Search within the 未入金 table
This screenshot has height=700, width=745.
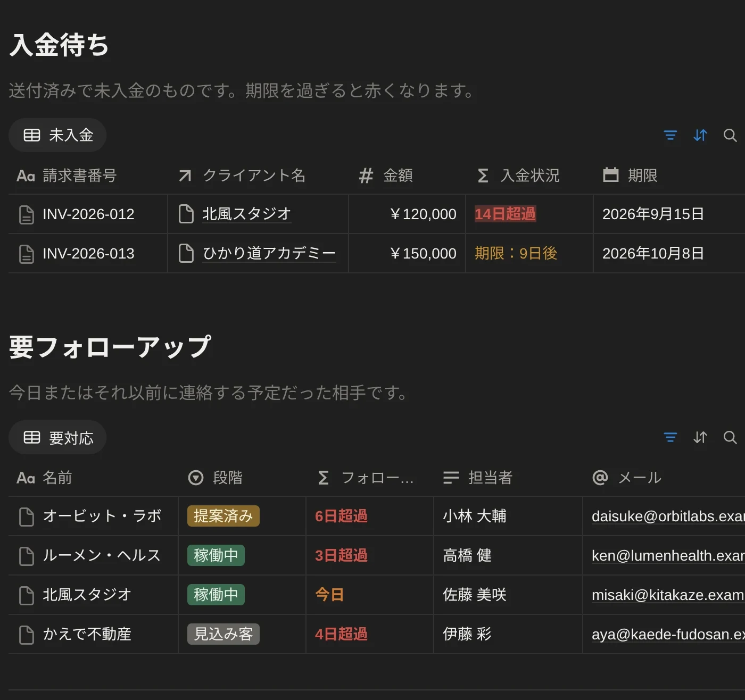tap(730, 135)
